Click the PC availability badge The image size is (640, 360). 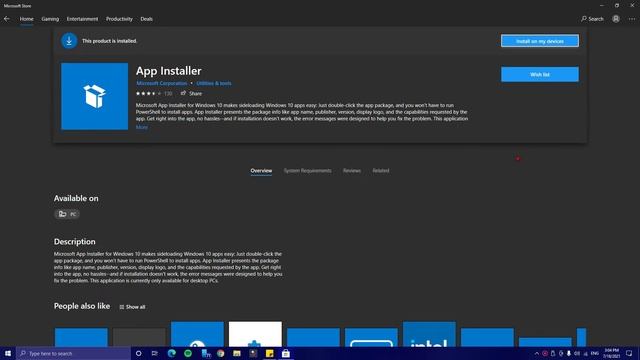click(x=67, y=214)
